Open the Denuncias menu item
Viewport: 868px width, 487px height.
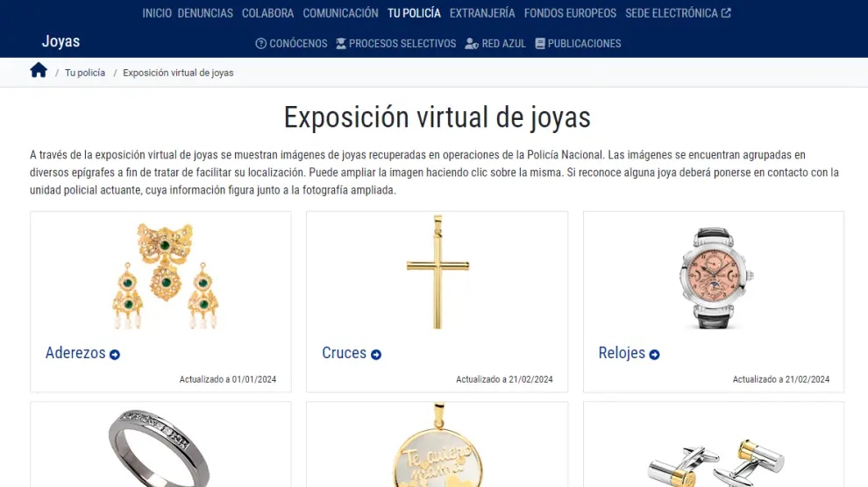pyautogui.click(x=205, y=13)
